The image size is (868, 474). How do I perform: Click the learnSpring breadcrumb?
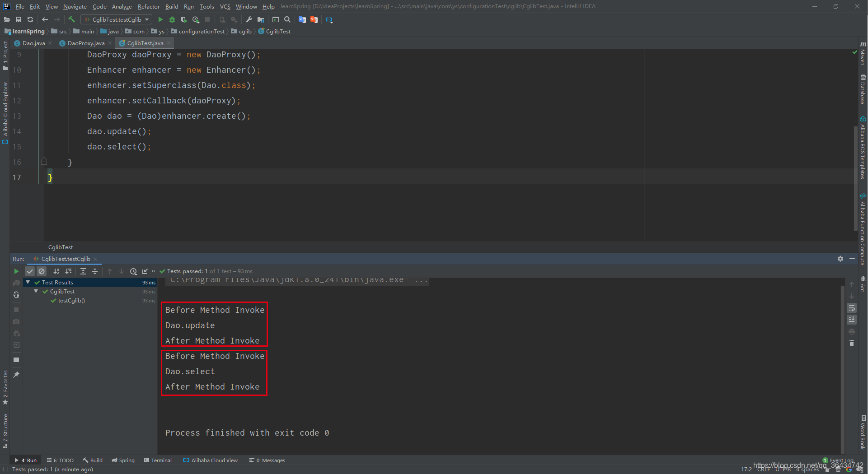pos(25,32)
